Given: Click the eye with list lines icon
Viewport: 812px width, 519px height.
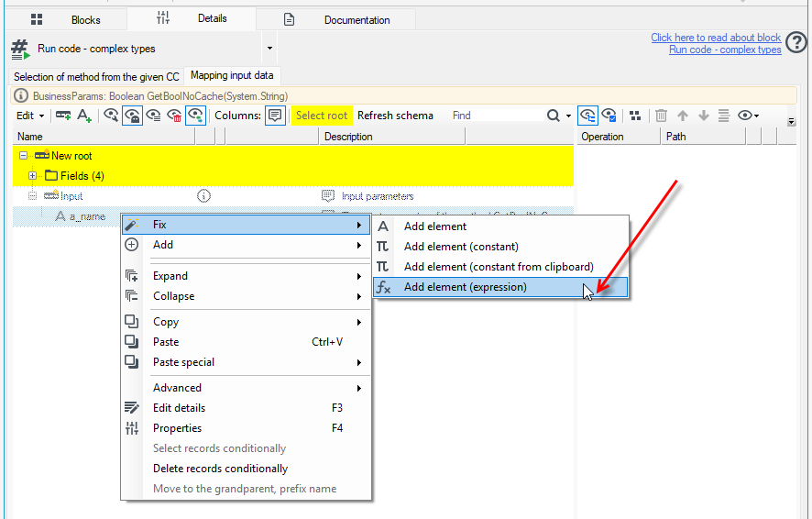Looking at the screenshot, I should (153, 116).
